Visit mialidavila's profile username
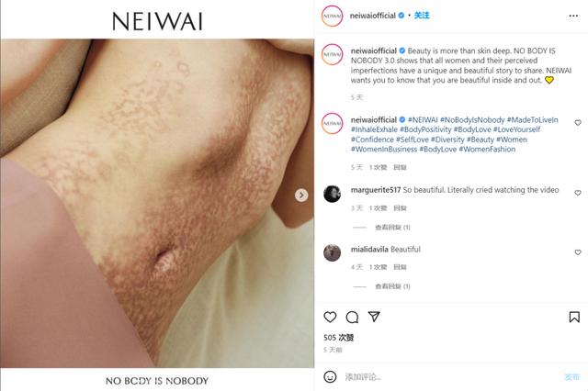Viewport: 588px width, 391px height. click(369, 250)
